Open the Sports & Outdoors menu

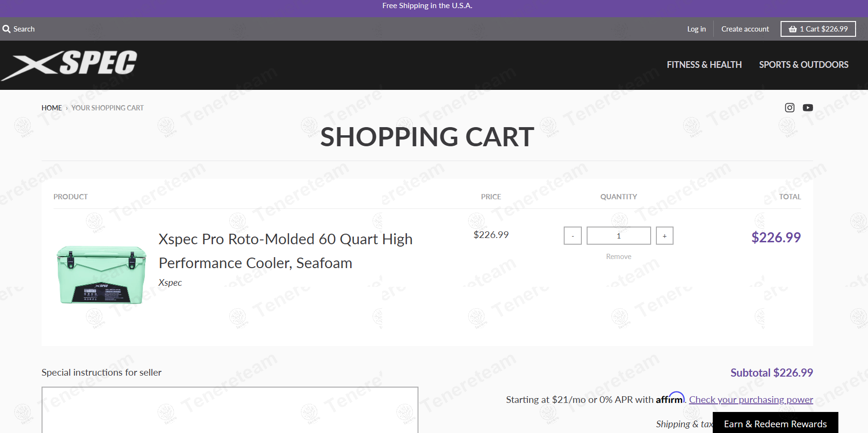click(x=804, y=65)
